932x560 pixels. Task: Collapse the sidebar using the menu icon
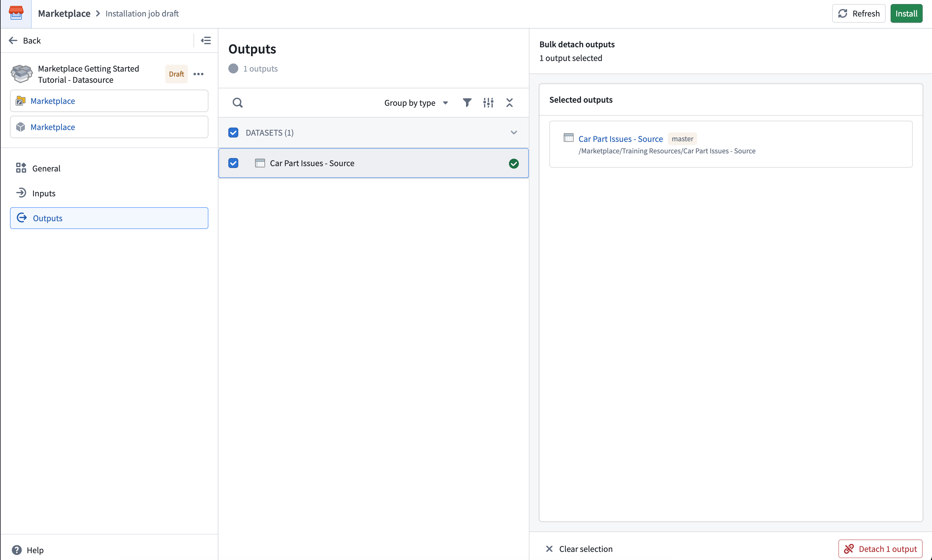click(206, 40)
